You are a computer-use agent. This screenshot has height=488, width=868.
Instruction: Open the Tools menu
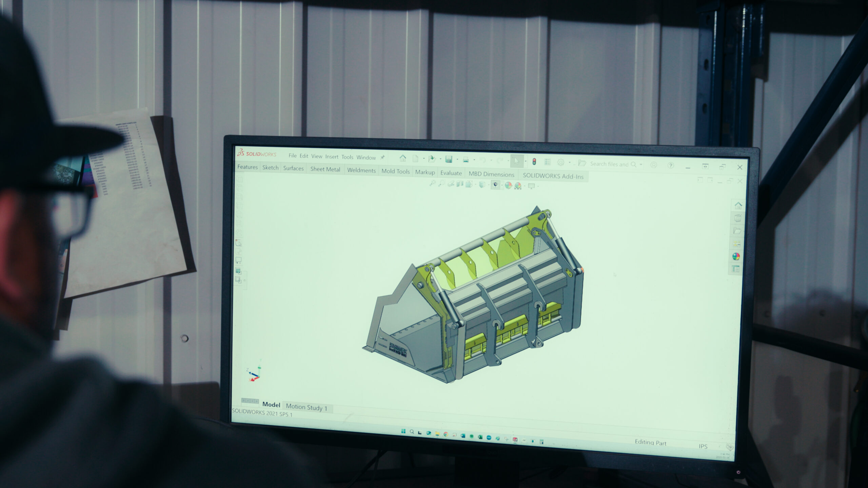point(347,157)
